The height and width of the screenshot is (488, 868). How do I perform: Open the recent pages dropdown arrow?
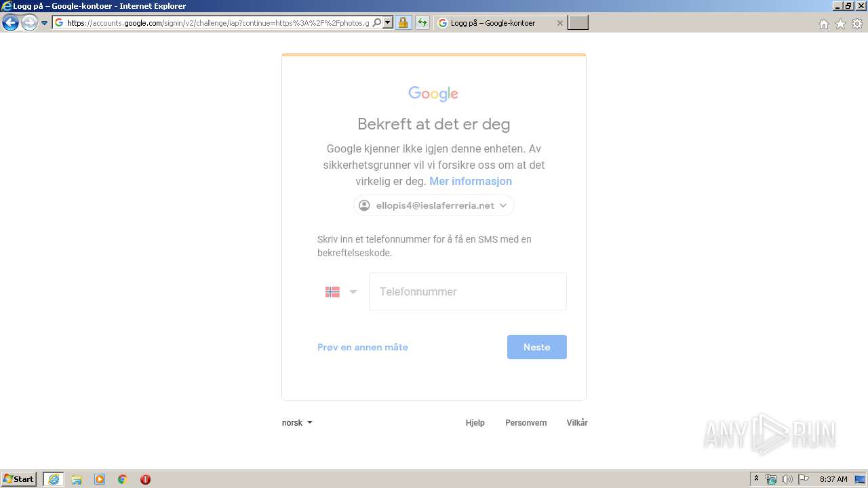(x=45, y=23)
